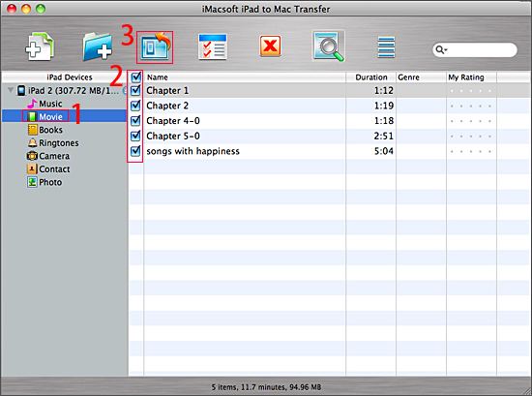Click the status bar item count text
Screen dimensions: 532x396
tap(266, 387)
